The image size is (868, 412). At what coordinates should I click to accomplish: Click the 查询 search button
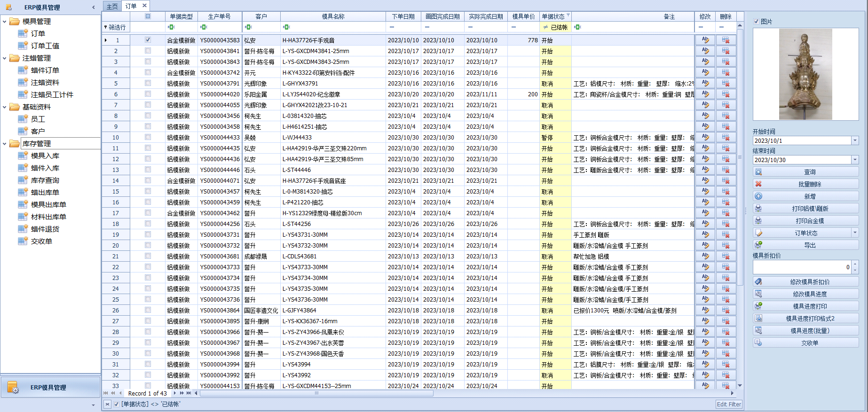coord(805,172)
